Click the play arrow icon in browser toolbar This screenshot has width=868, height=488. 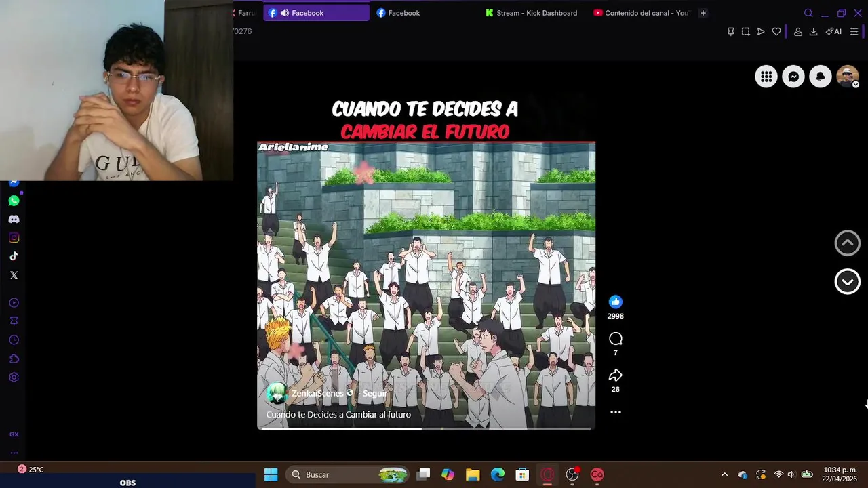click(761, 31)
